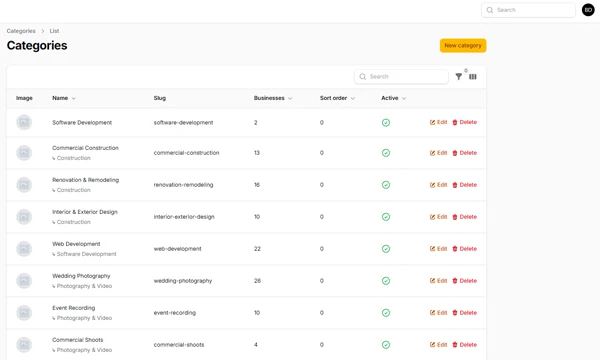Click the user avatar in the header

point(588,10)
